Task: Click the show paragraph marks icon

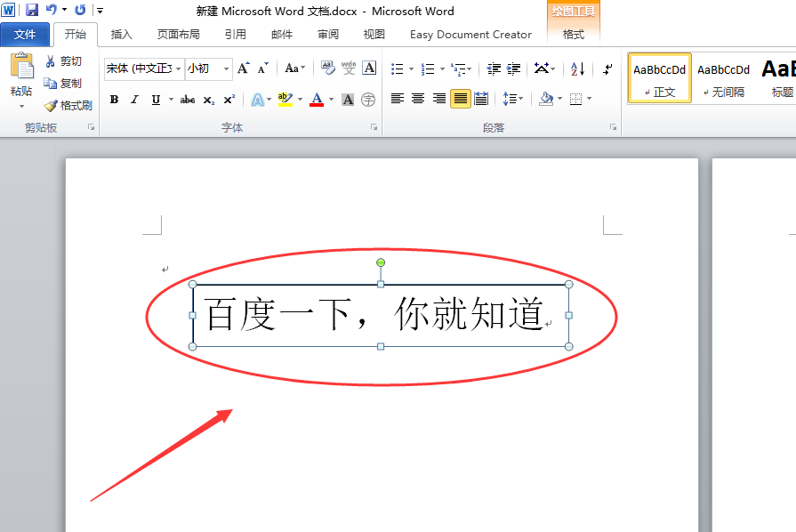Action: pos(607,69)
